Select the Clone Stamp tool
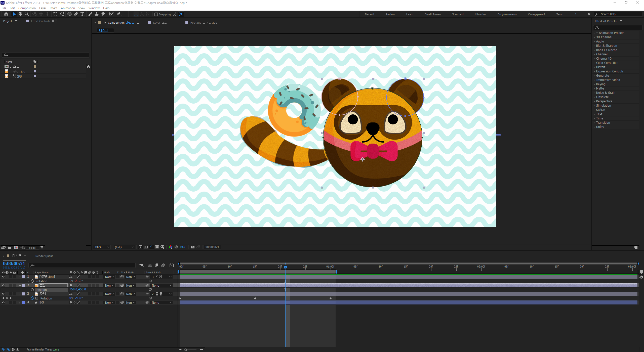644x352 pixels. coord(97,14)
